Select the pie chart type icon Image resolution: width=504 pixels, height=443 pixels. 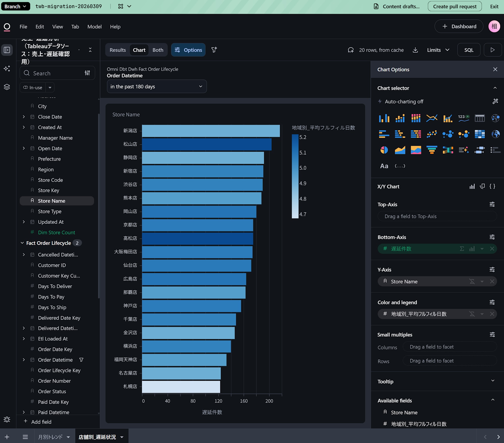[384, 150]
